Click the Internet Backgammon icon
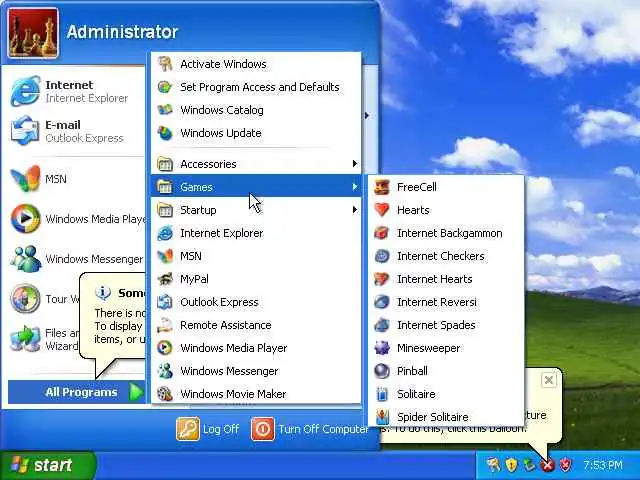 [382, 233]
